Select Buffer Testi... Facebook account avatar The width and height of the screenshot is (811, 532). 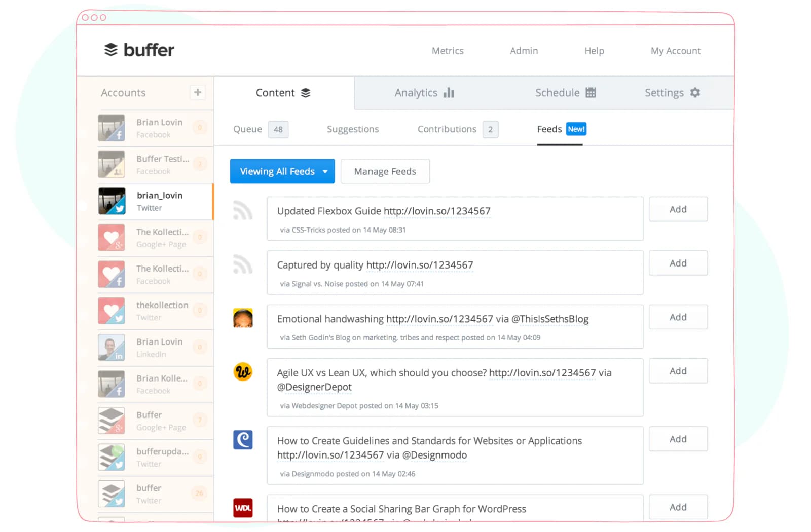click(112, 164)
